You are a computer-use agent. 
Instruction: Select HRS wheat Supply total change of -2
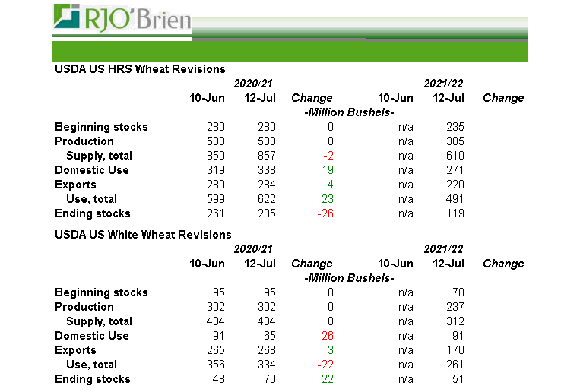[325, 156]
